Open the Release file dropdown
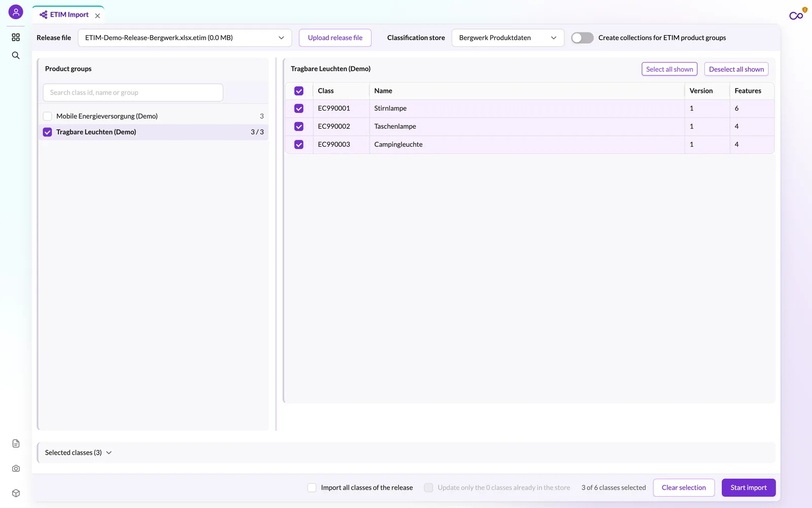The width and height of the screenshot is (812, 508). (x=185, y=38)
